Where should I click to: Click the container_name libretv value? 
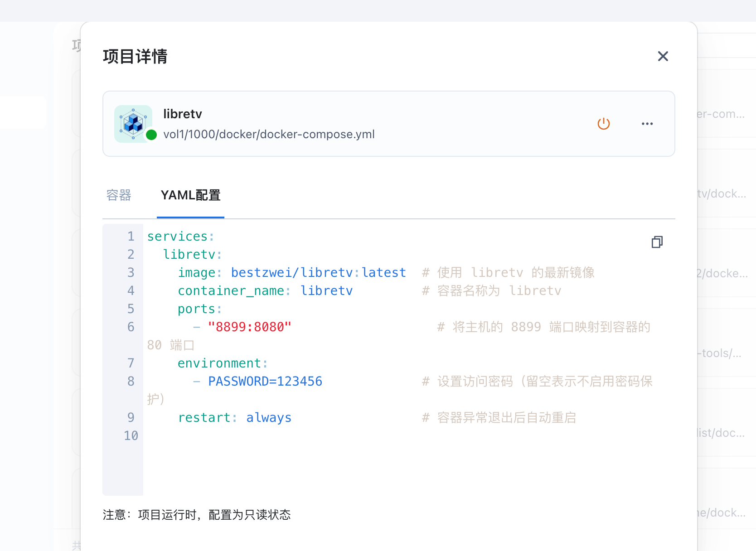(x=326, y=291)
